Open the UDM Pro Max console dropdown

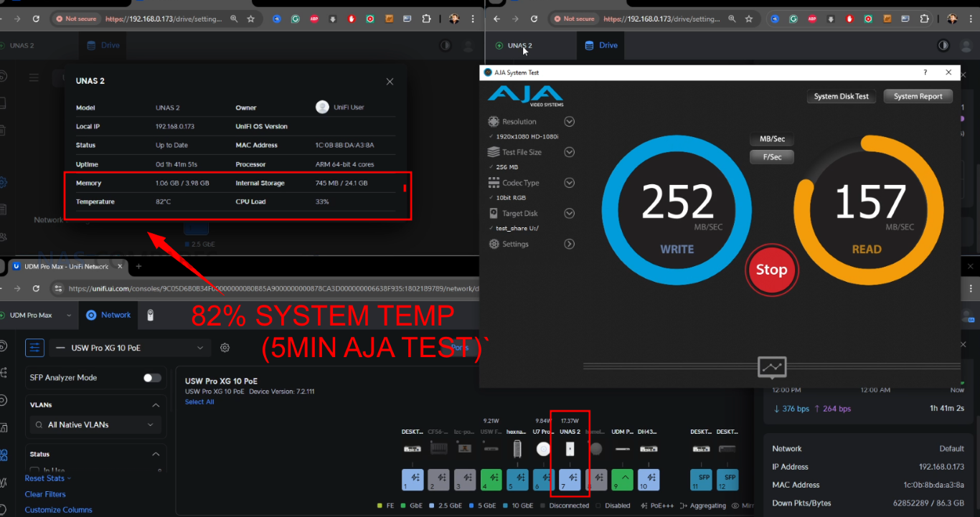point(39,315)
